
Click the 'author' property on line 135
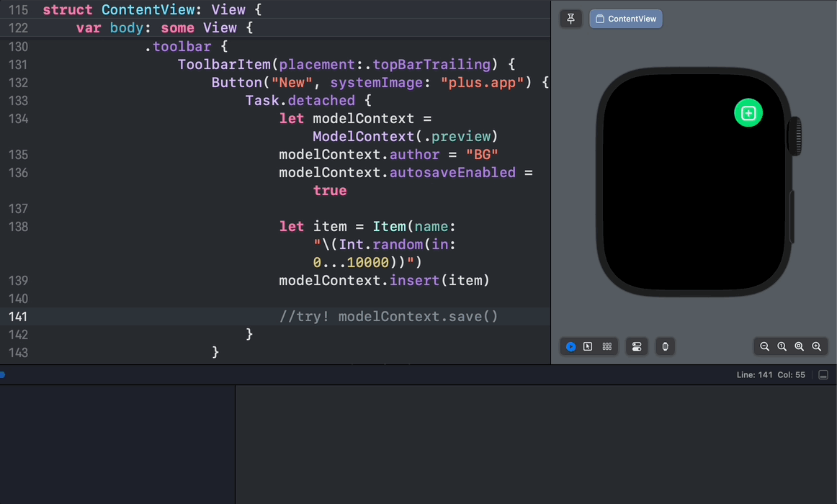(x=414, y=155)
